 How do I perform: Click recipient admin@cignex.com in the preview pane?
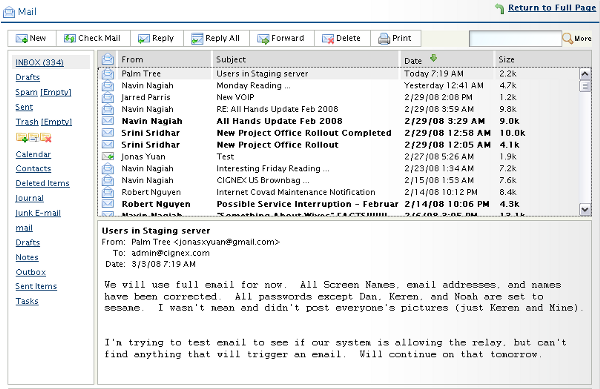click(170, 253)
